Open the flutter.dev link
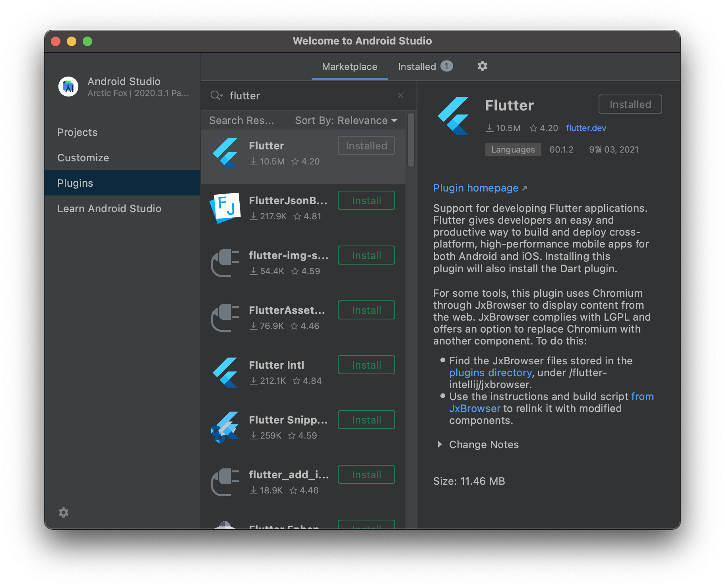The image size is (725, 588). tap(586, 128)
